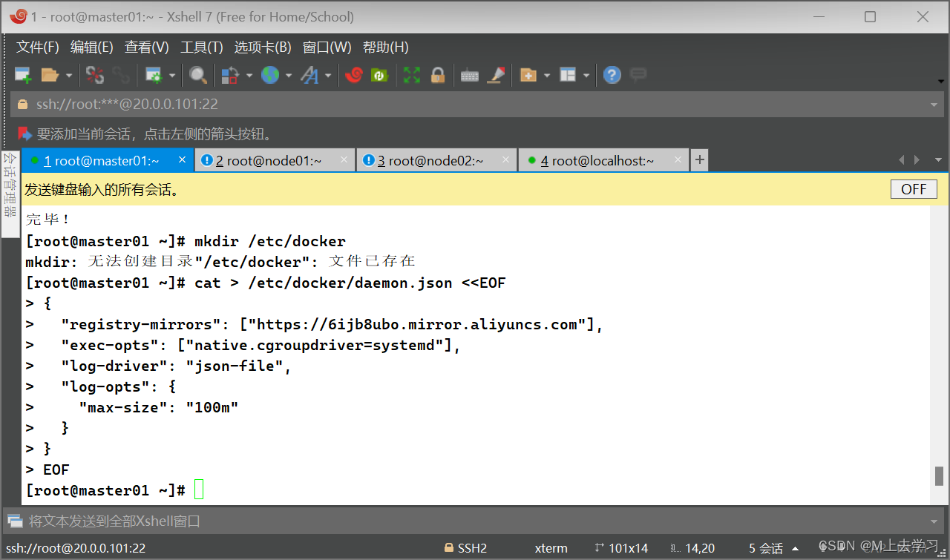
Task: Click the compose bar send-target icon
Action: [x=14, y=521]
